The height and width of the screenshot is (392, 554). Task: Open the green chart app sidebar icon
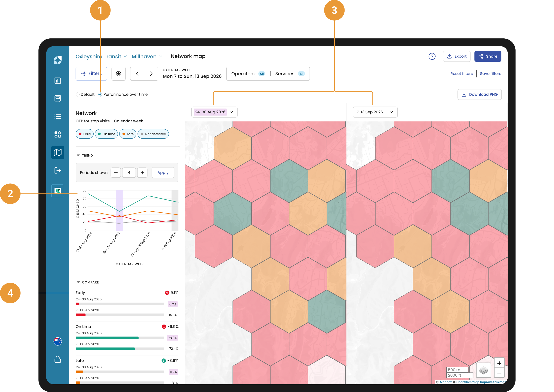tap(57, 191)
